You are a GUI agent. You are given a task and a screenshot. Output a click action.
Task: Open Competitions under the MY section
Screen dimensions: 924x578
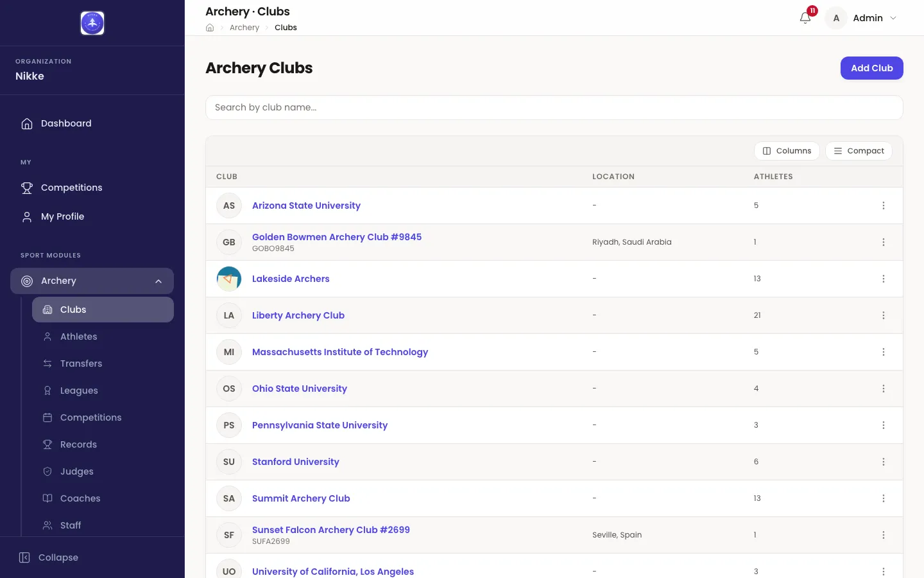92,188
